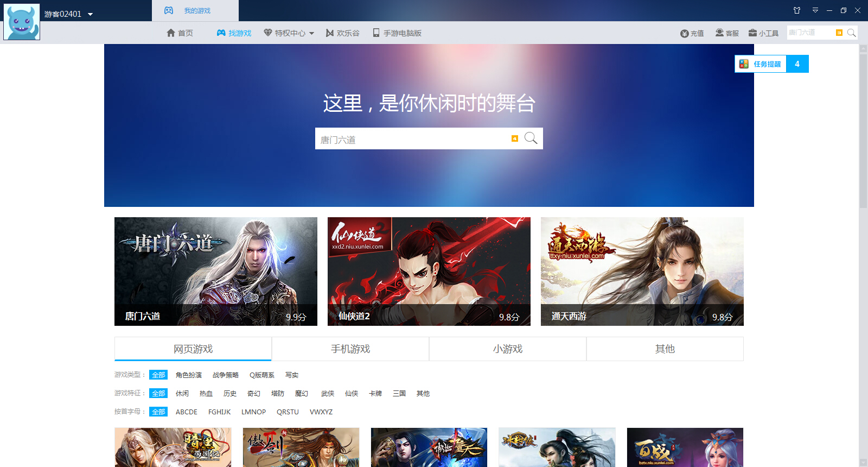
Task: Click the home icon labeled 首页
Action: 171,33
